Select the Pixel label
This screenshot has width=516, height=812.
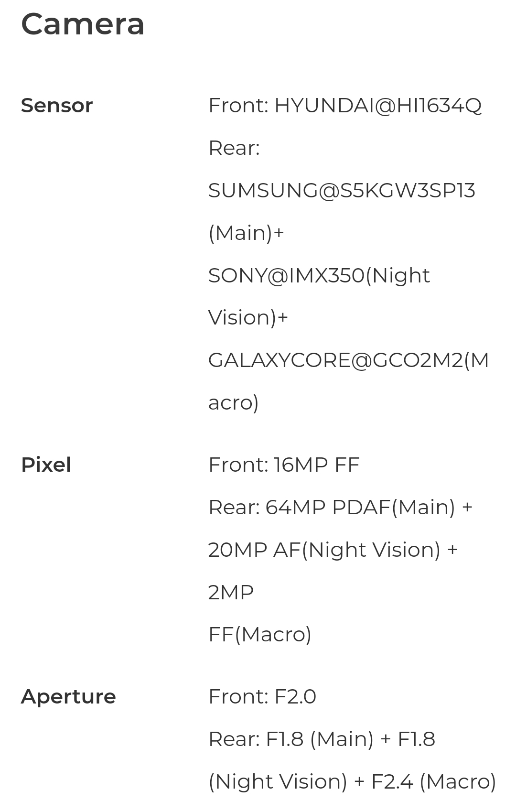pos(46,465)
